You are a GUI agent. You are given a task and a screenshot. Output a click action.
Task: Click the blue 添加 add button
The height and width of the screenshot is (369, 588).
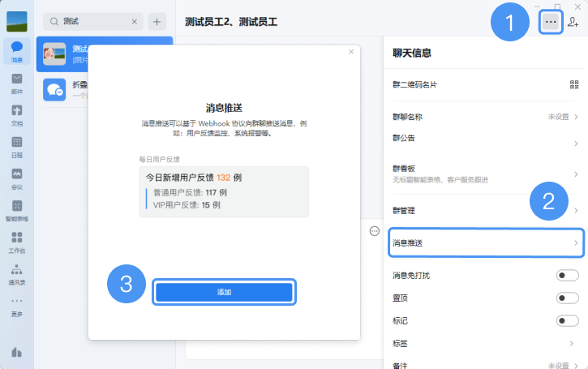tap(224, 292)
